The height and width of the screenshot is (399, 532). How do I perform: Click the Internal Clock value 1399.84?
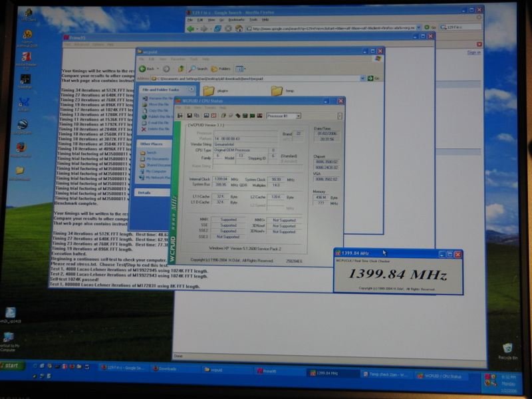(221, 179)
